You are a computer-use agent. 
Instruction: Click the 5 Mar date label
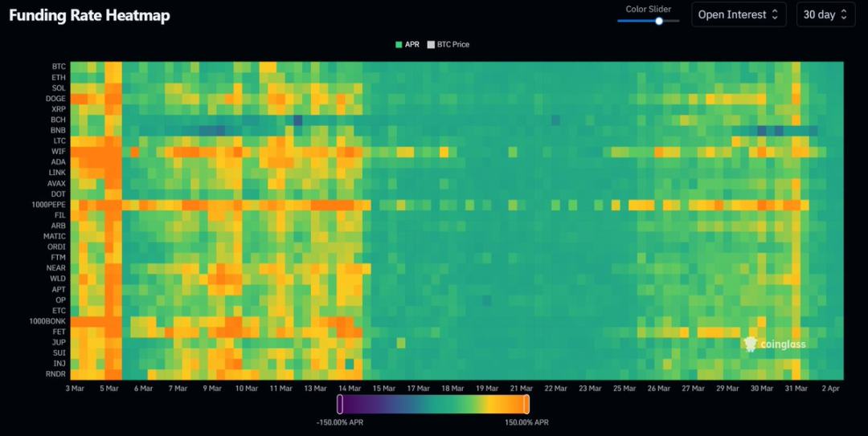pyautogui.click(x=109, y=389)
